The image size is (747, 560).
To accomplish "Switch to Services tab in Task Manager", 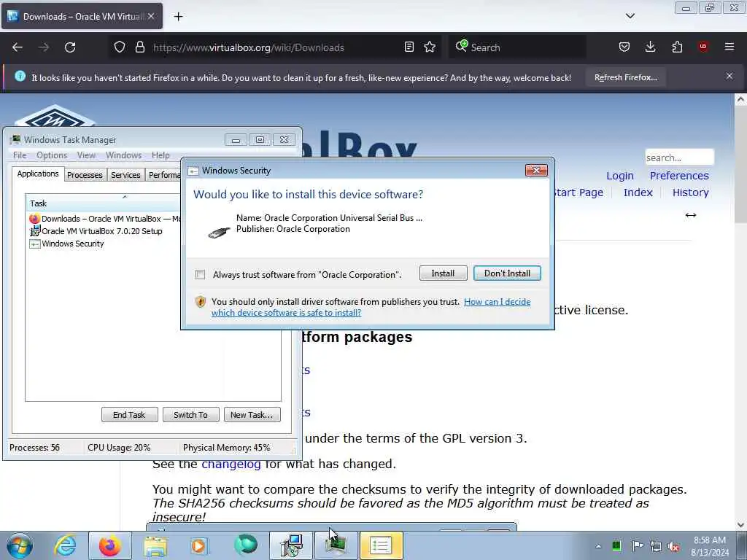I will [125, 175].
